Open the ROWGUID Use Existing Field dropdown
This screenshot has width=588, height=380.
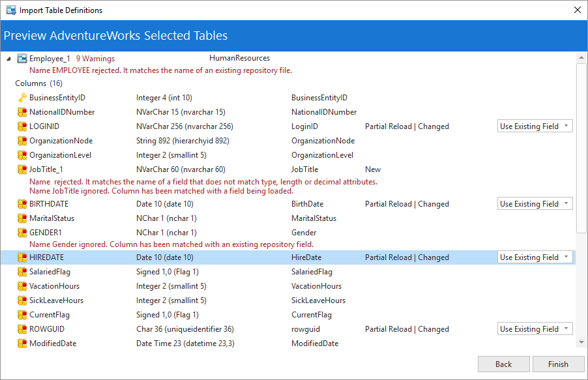tap(535, 329)
